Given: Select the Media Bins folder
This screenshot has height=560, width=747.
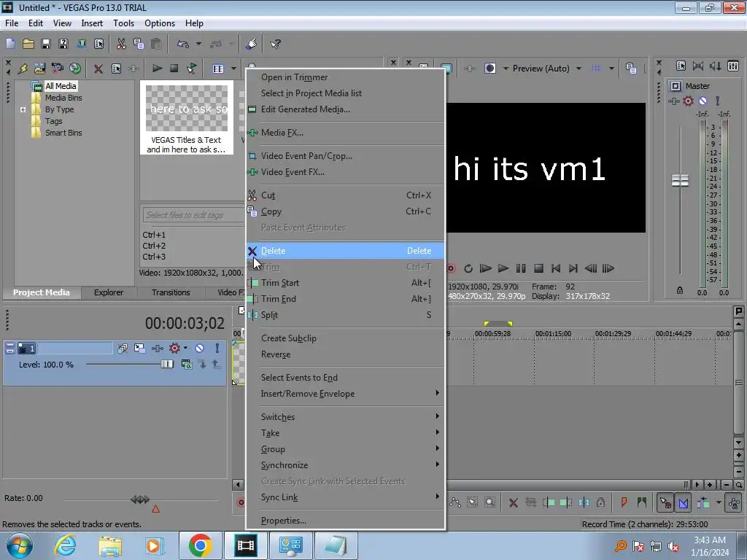Looking at the screenshot, I should click(x=63, y=98).
